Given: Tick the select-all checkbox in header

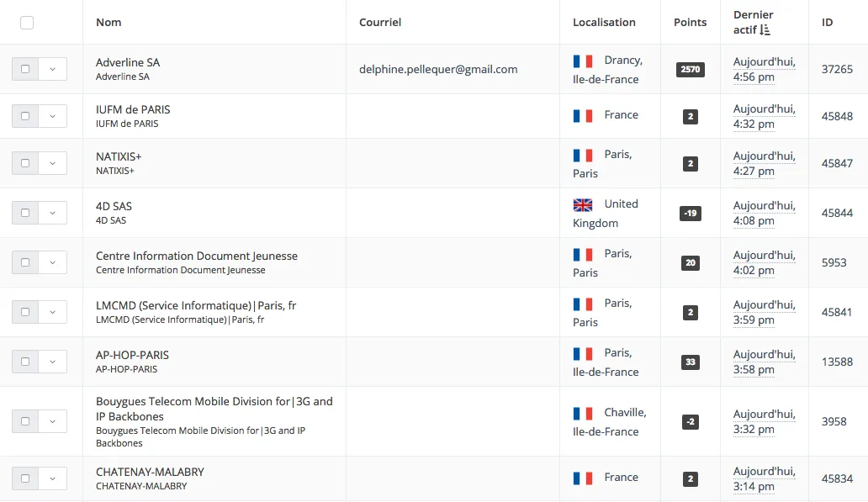Looking at the screenshot, I should 27,23.
